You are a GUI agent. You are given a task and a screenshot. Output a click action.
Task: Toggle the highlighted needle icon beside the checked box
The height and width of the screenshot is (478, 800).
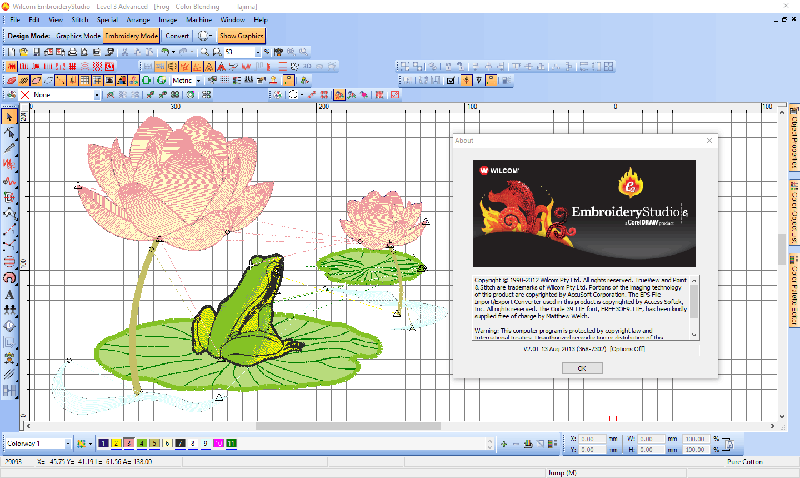click(x=466, y=81)
